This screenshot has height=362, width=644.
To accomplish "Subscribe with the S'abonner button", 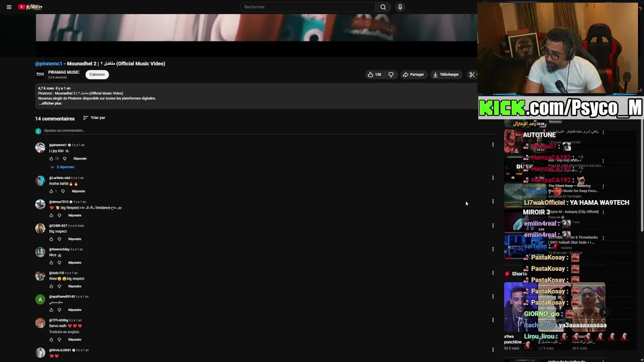I will [97, 74].
